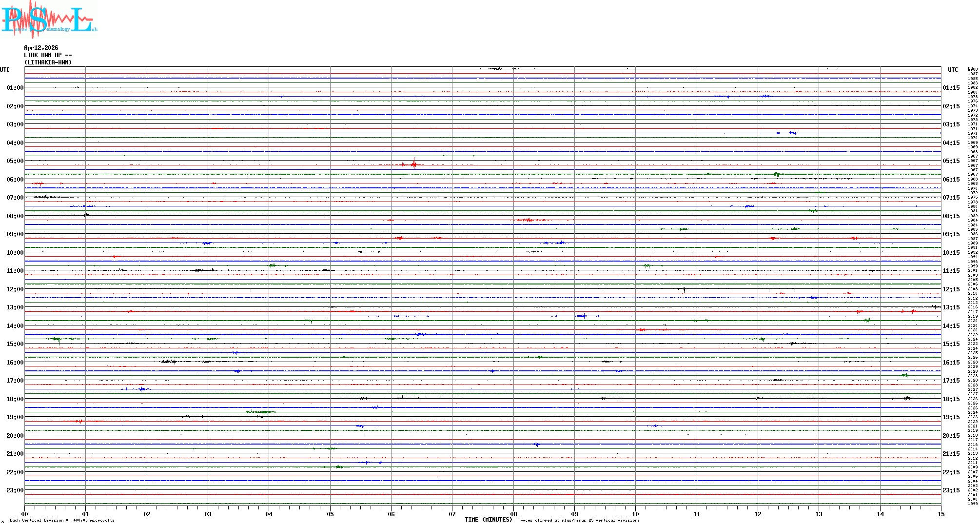Screen dimensions: 980x527
Task: Click the 09:15 time label on right
Action: pyautogui.click(x=951, y=234)
